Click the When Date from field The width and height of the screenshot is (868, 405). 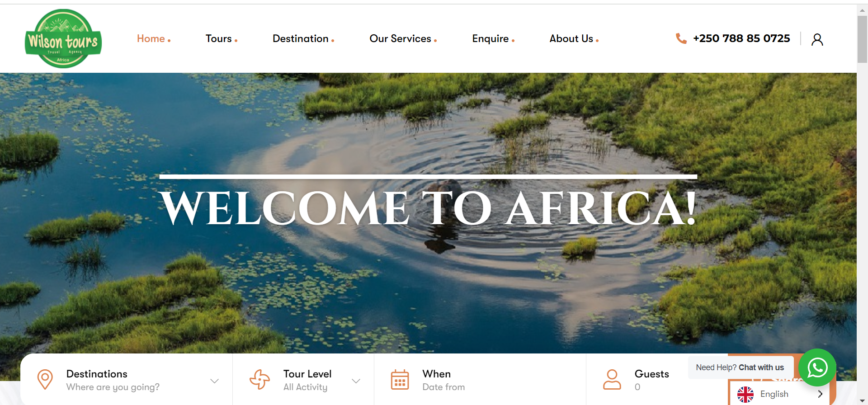480,380
